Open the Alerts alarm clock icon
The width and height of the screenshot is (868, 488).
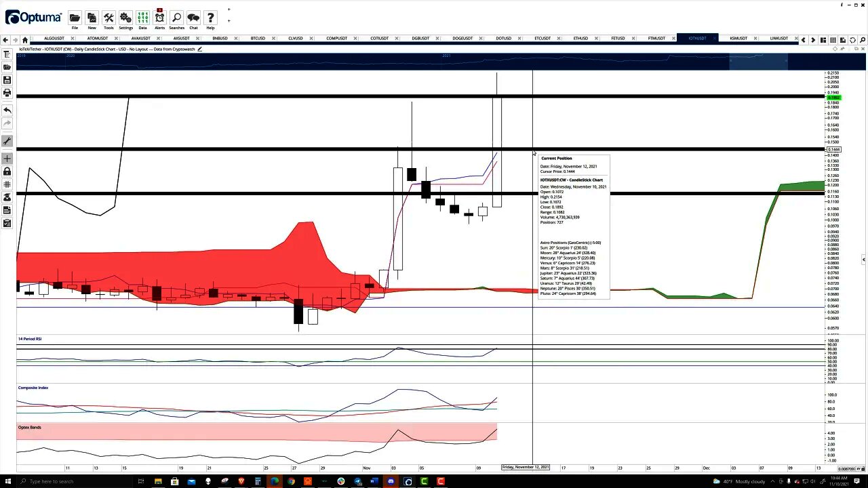159,18
